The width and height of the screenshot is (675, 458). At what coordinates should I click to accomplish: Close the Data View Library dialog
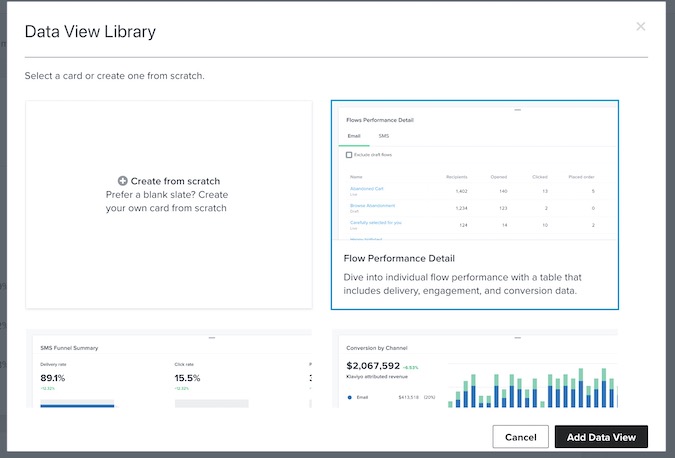[641, 27]
